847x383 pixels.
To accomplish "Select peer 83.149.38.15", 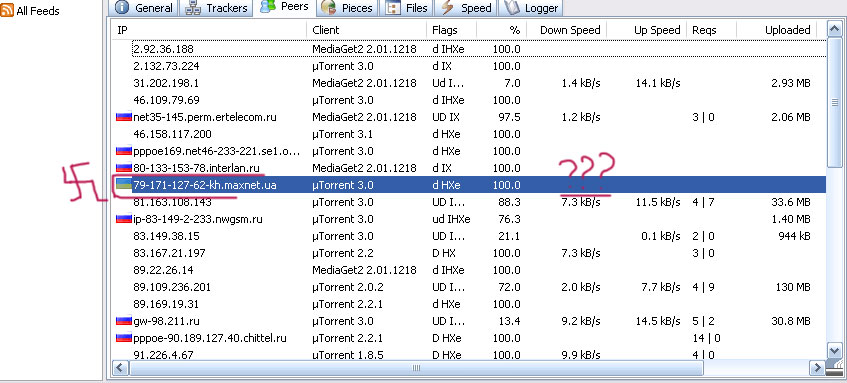I will tap(166, 236).
